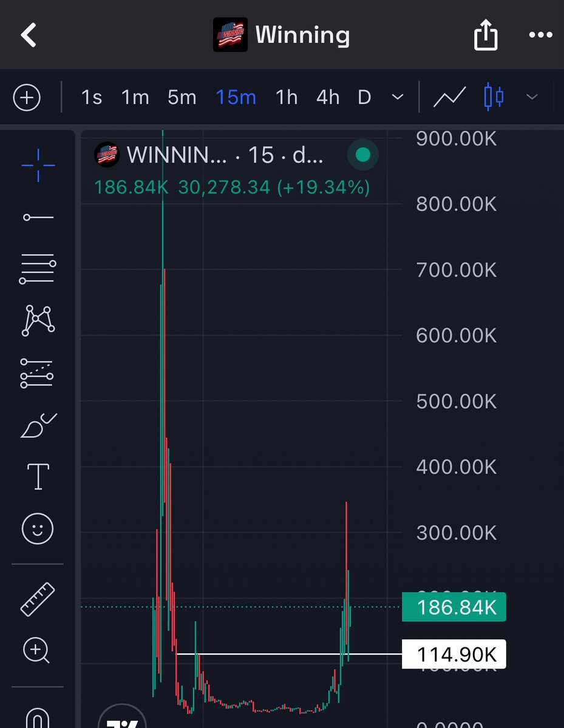Expand more timeframes chevron

coord(398,97)
